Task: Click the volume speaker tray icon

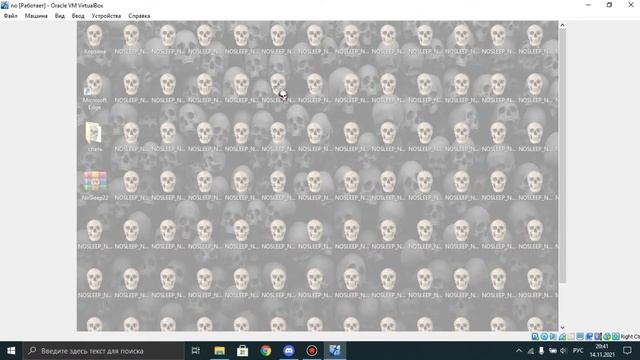Action: tap(564, 351)
